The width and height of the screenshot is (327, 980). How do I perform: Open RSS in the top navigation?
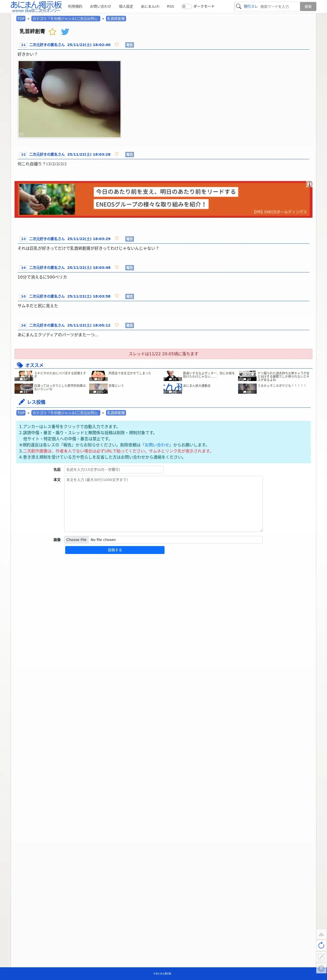click(x=170, y=6)
